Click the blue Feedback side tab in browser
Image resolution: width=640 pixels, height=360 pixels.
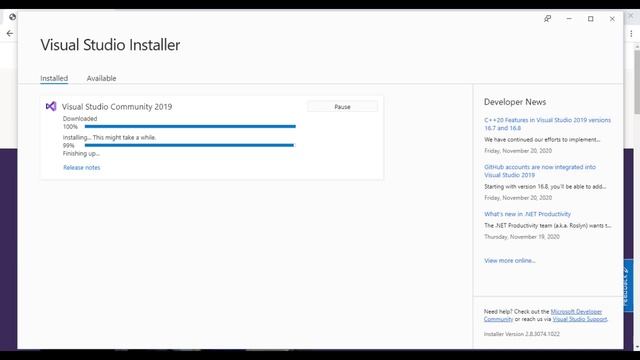(x=628, y=286)
